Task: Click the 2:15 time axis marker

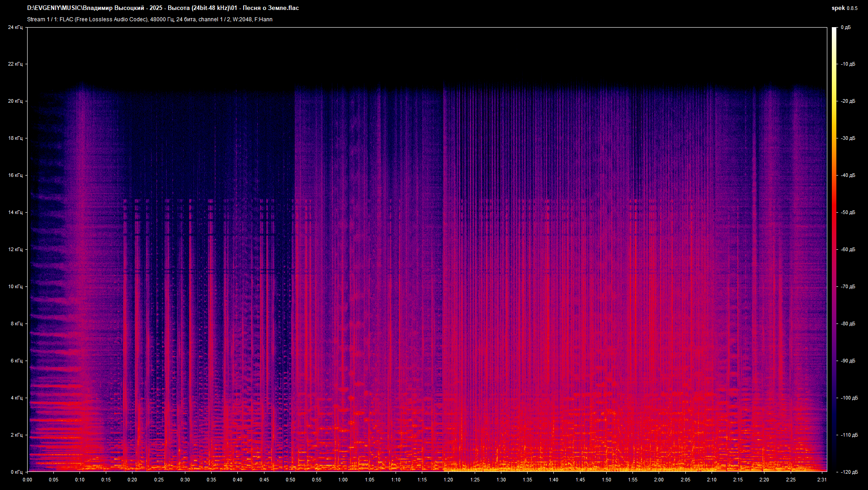Action: click(738, 480)
